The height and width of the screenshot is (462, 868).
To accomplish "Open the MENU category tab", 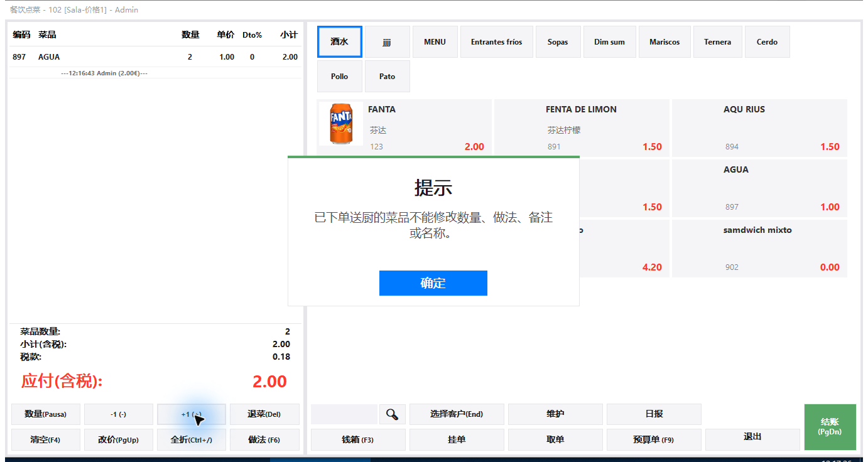I will pyautogui.click(x=435, y=42).
